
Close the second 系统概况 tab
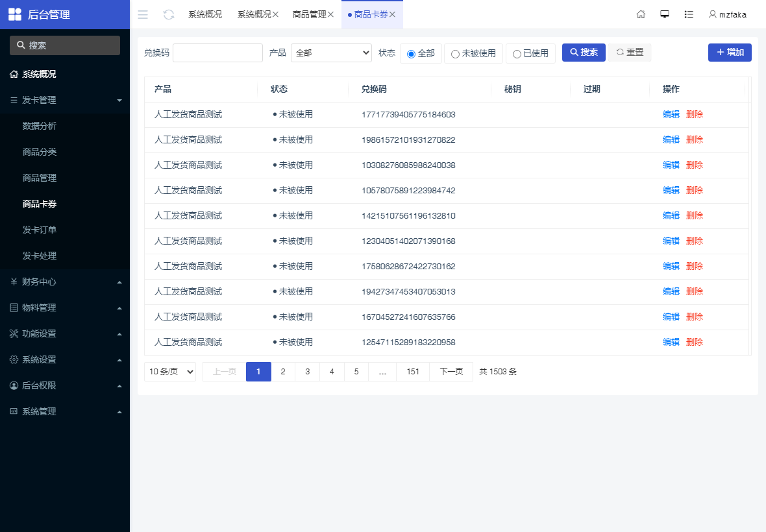(x=275, y=15)
